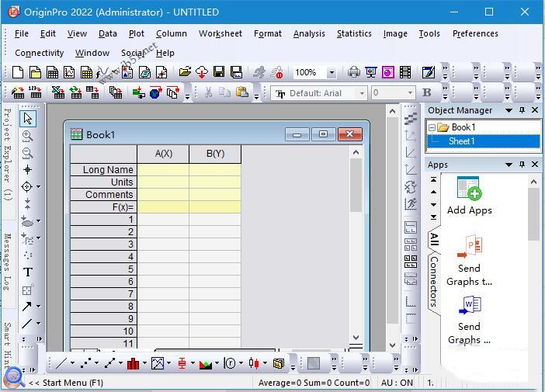Click the New Folder toolbar icon
This screenshot has height=392, width=545.
pos(35,72)
